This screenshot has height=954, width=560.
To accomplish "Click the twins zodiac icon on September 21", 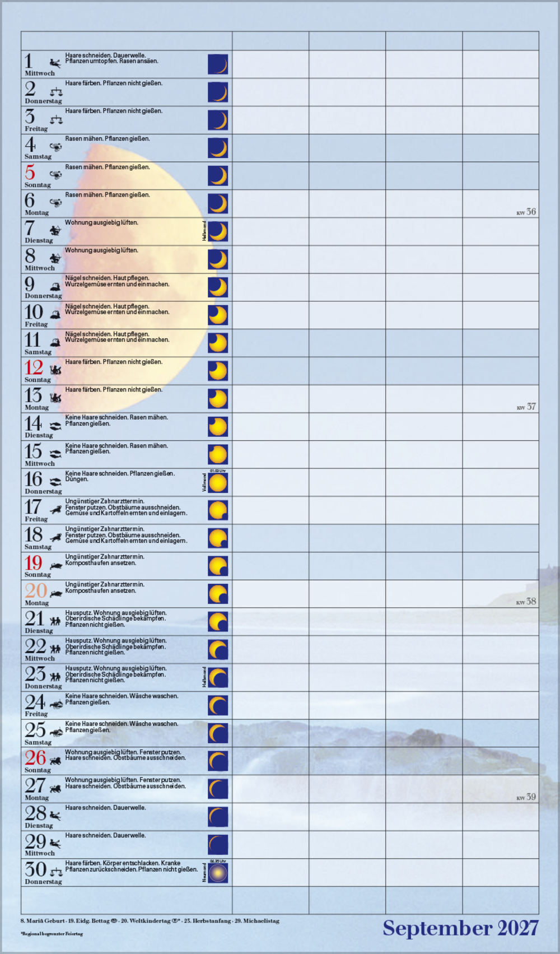I will [x=55, y=621].
